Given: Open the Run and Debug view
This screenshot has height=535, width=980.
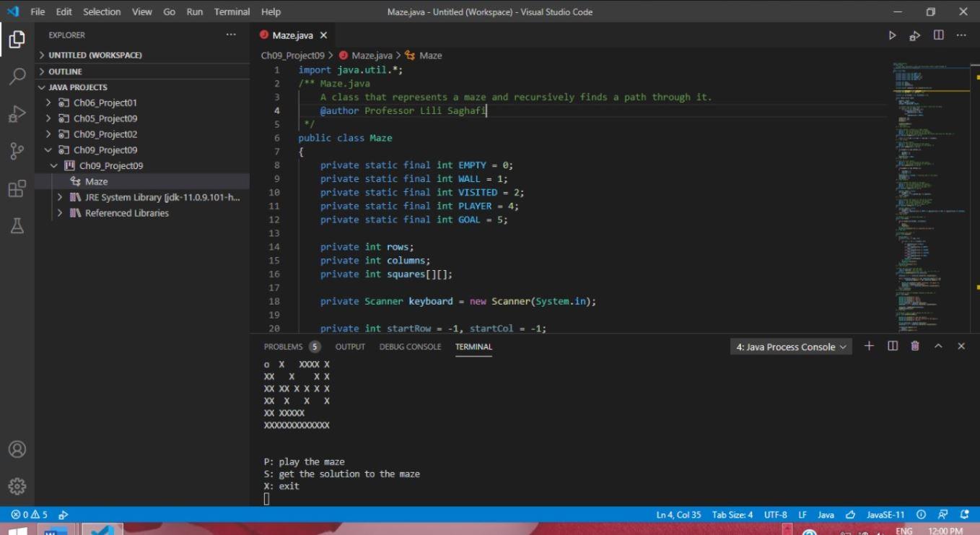Looking at the screenshot, I should point(17,114).
